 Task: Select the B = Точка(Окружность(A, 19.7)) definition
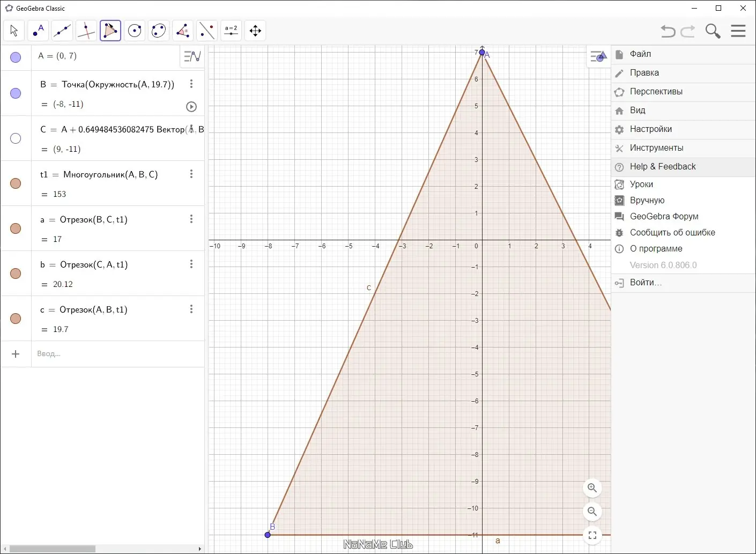(107, 84)
